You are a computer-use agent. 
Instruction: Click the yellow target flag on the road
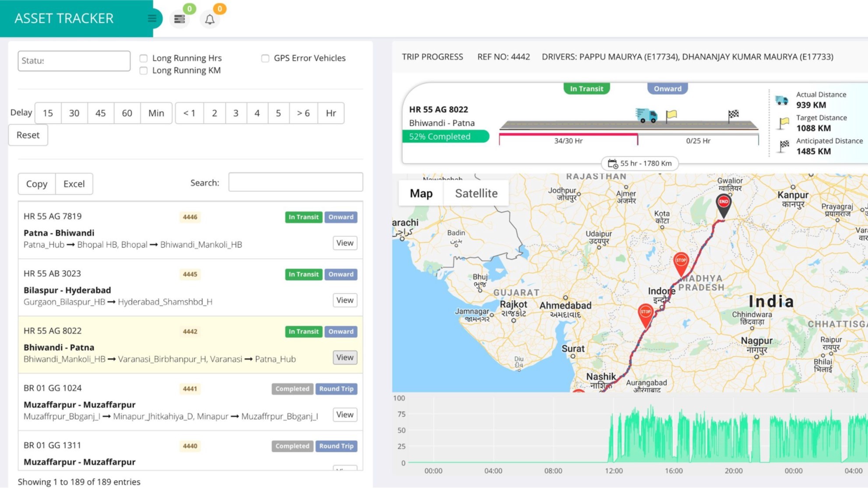[671, 116]
